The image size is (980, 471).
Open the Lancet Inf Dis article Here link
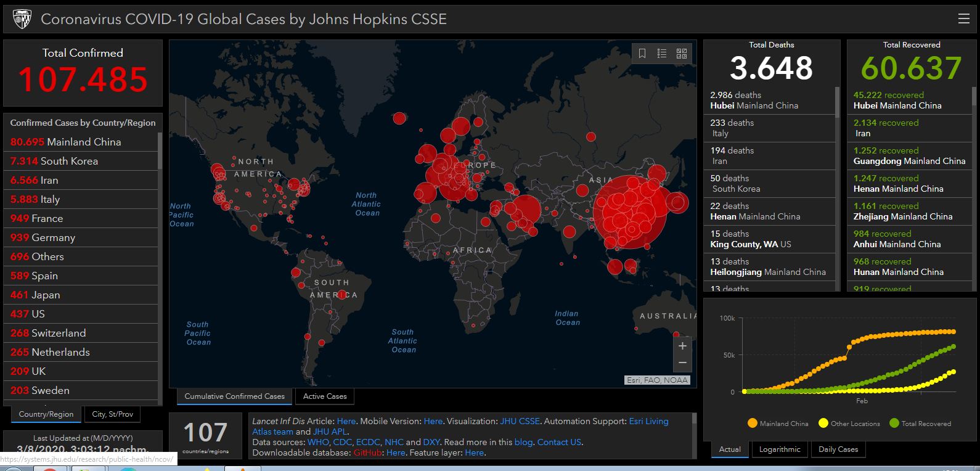coord(346,421)
